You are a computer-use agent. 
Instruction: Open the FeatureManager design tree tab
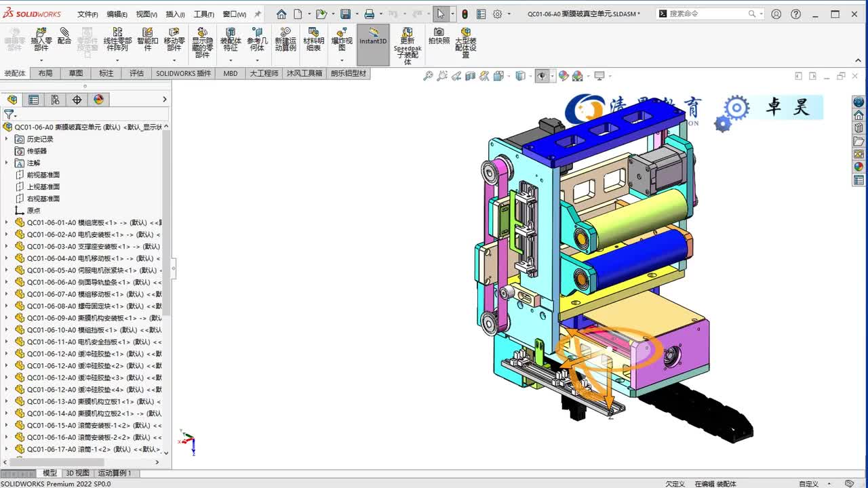tap(12, 100)
